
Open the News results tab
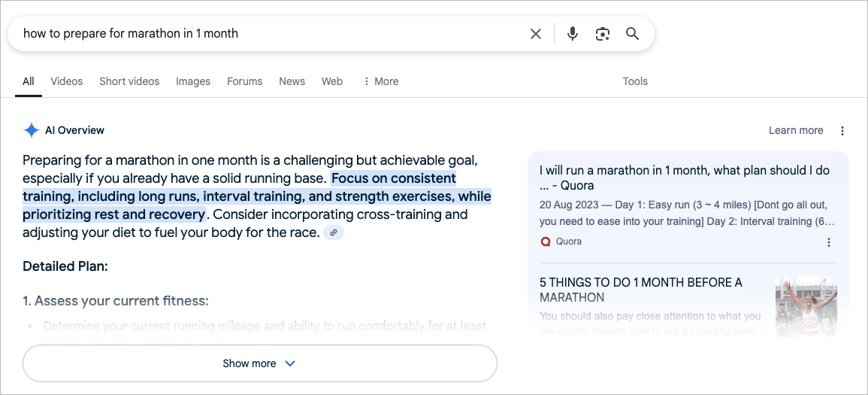(x=292, y=81)
